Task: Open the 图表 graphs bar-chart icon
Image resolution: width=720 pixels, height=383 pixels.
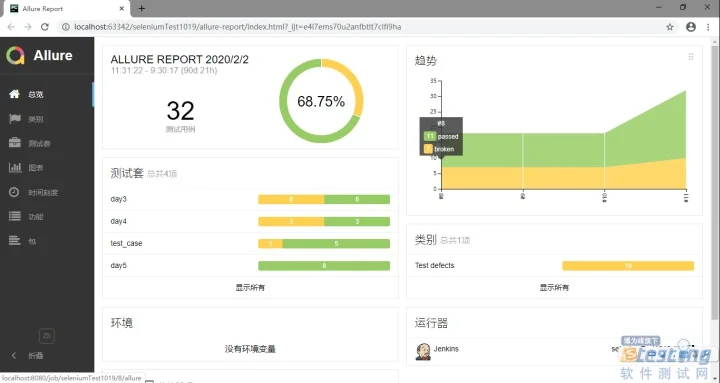Action: coord(15,168)
